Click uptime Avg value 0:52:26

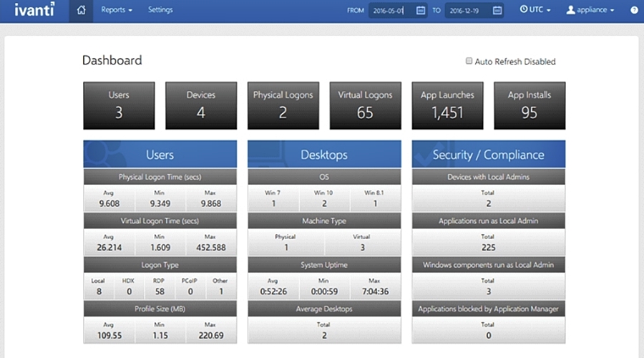coord(273,291)
